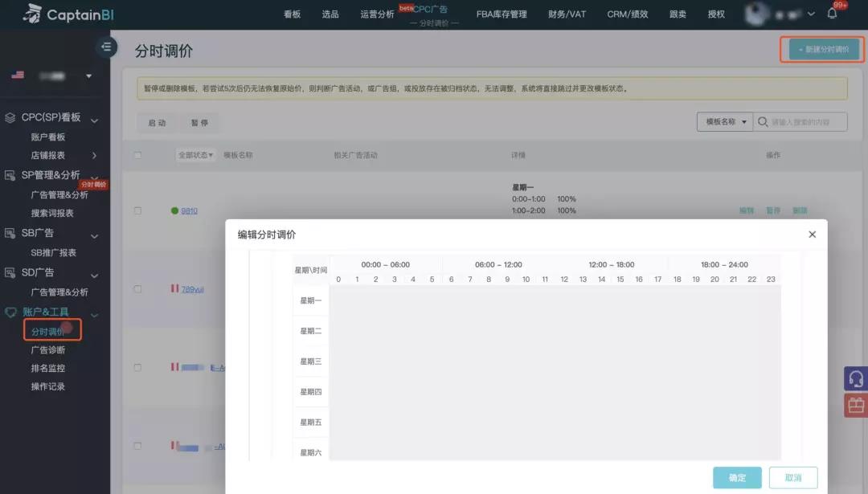This screenshot has height=494, width=868.
Task: Confirm the dialog with 确定
Action: [737, 477]
